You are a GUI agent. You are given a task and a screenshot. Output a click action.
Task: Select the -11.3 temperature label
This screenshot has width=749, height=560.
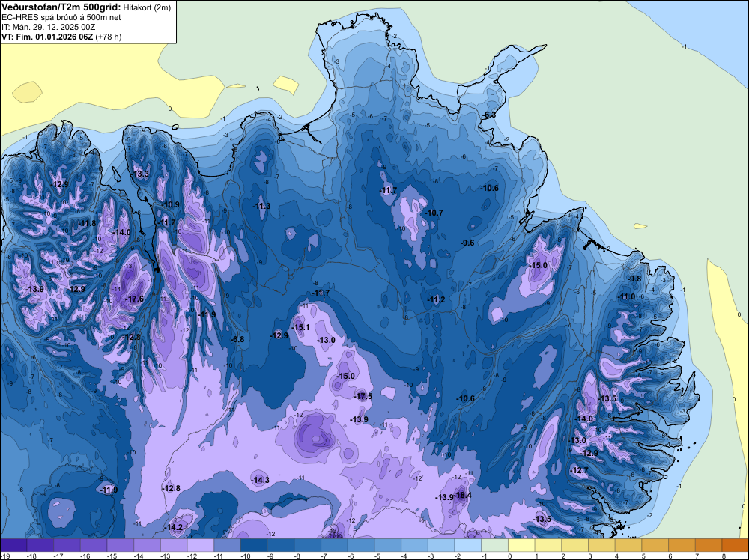pyautogui.click(x=261, y=206)
